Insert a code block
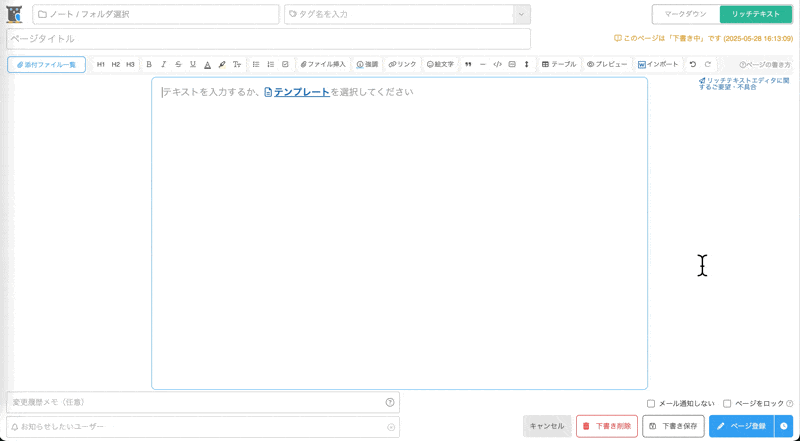800x441 pixels. pos(497,64)
